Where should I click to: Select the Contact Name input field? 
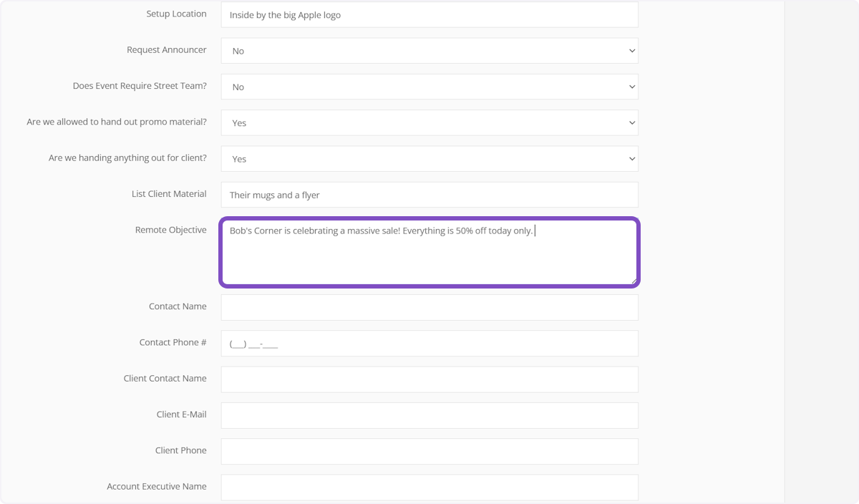coord(429,307)
